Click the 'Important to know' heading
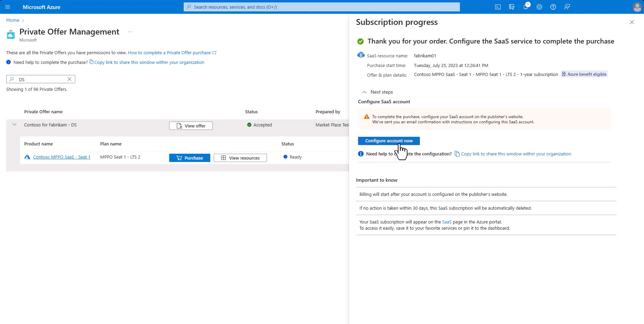Image resolution: width=644 pixels, height=324 pixels. (x=377, y=180)
